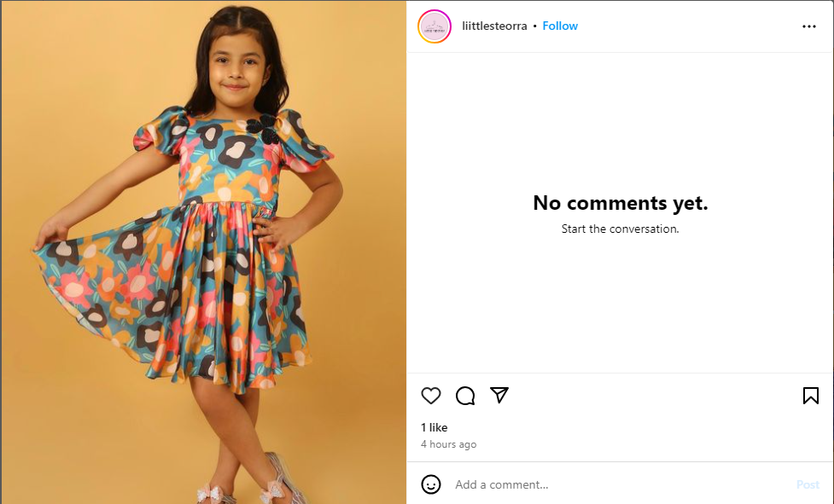This screenshot has width=834, height=504.
Task: Share the post via paper plane icon
Action: pyautogui.click(x=499, y=395)
